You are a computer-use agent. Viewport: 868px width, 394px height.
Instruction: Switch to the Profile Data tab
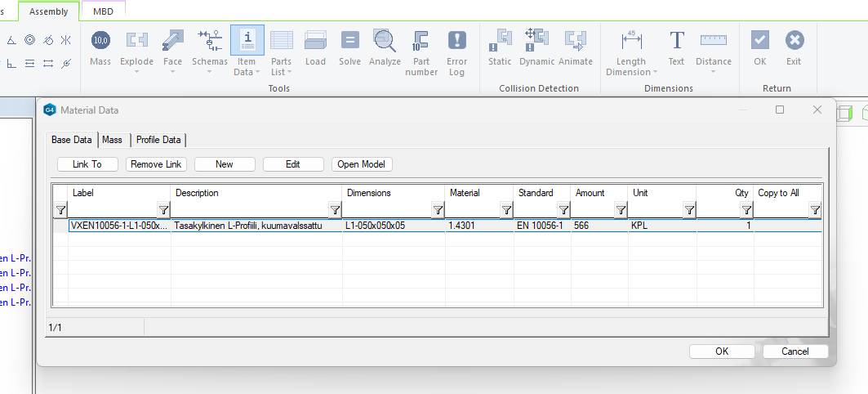tap(158, 140)
